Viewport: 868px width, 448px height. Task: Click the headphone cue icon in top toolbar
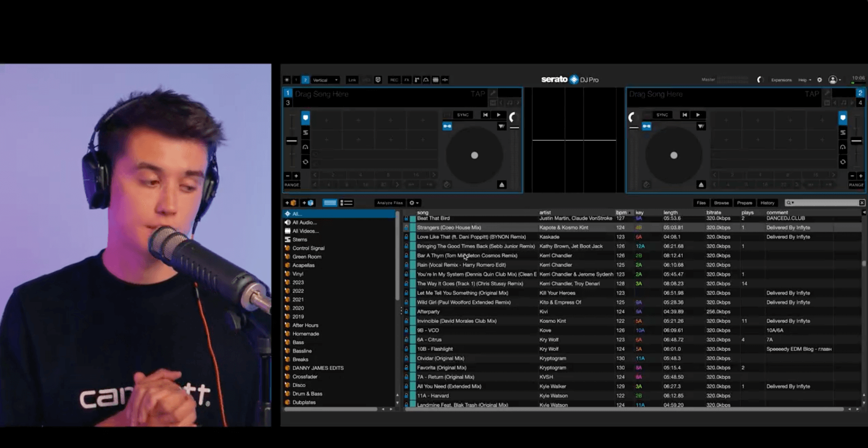(x=426, y=80)
